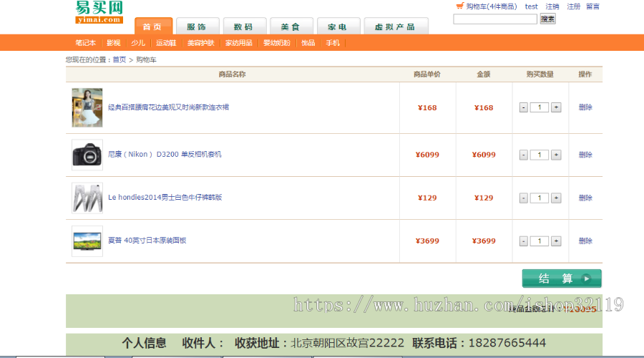
Task: Click the 注销 logout link
Action: [x=552, y=6]
